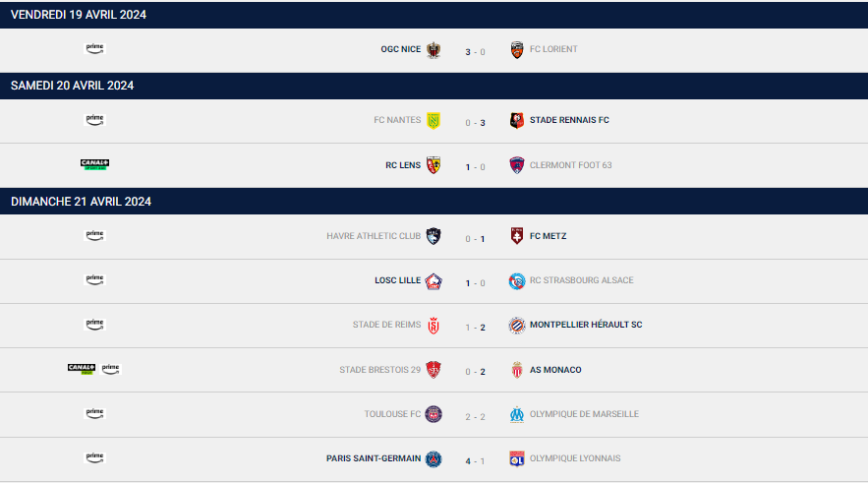
Task: Open the Havre Athletic Club link
Action: pos(374,236)
